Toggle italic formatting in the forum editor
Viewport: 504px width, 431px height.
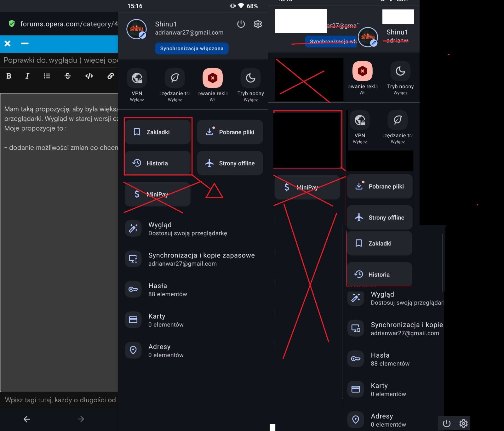coord(27,76)
